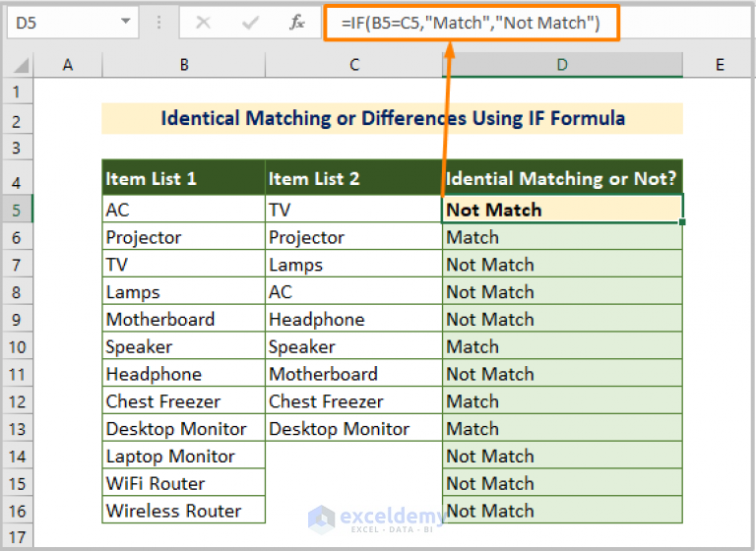Select the "Match" result in row 6
Image resolution: width=756 pixels, height=551 pixels.
[x=562, y=237]
